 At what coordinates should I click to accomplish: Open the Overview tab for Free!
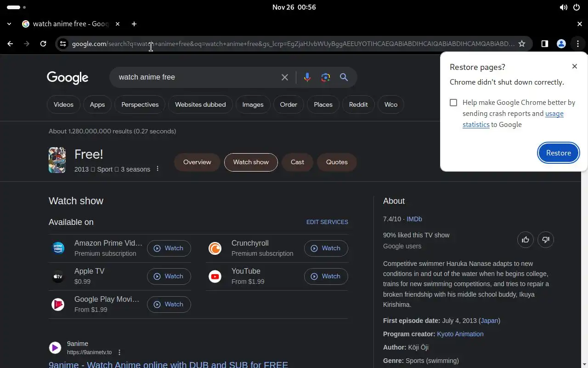[x=197, y=162]
